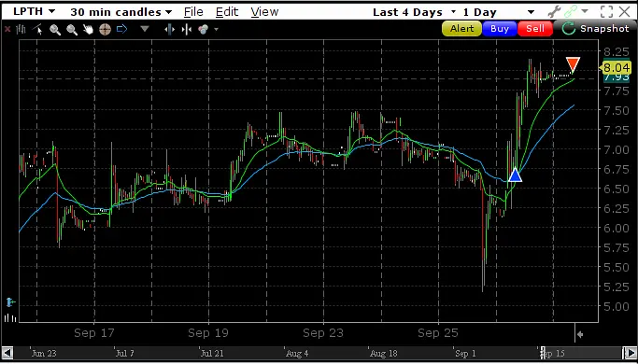
Task: Click the blue price-axis icon at left
Action: [x=10, y=302]
